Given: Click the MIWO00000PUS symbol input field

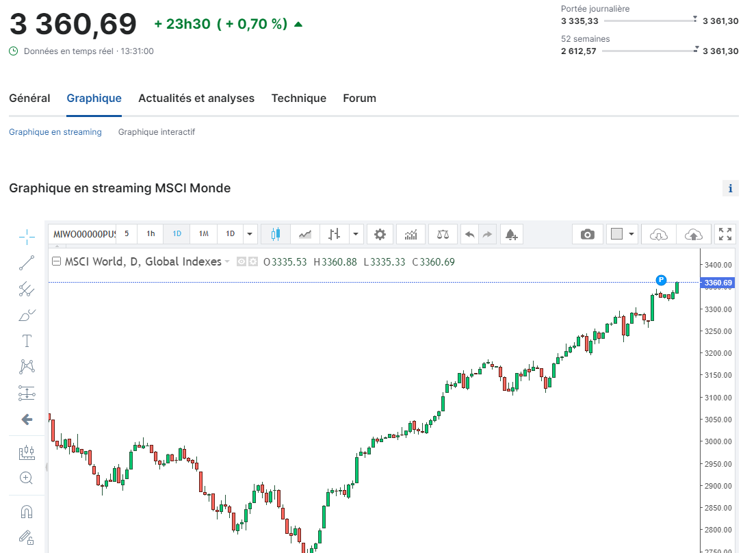Looking at the screenshot, I should 83,234.
